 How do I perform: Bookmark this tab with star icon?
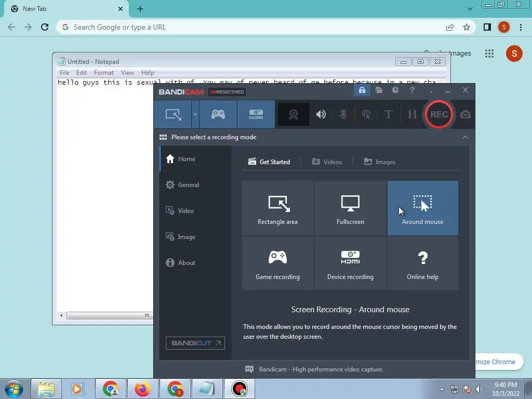[467, 27]
